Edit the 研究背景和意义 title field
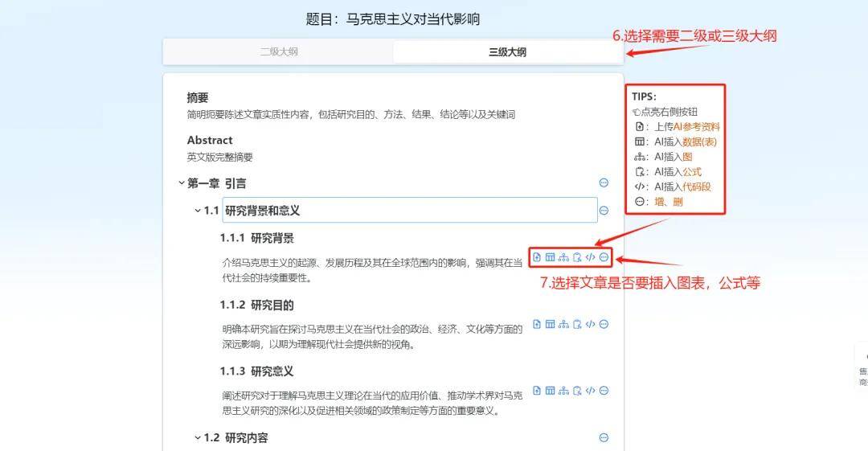This screenshot has width=868, height=451. [x=410, y=211]
